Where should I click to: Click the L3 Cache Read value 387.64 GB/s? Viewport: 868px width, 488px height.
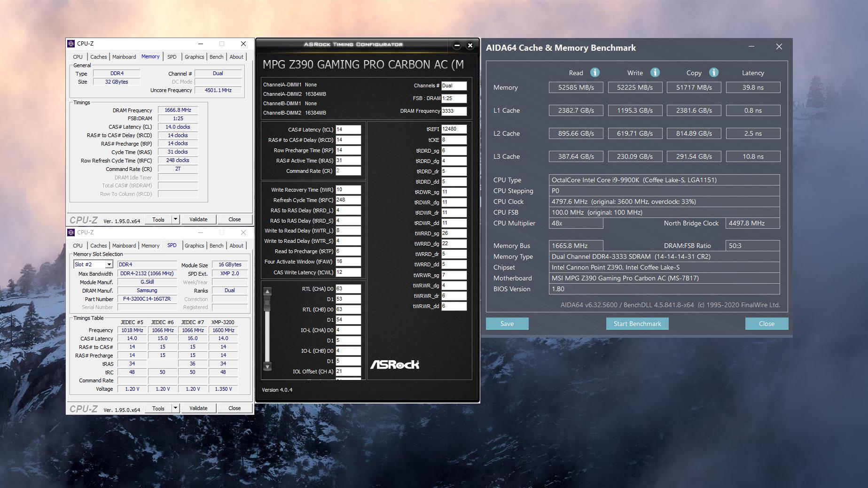click(576, 156)
